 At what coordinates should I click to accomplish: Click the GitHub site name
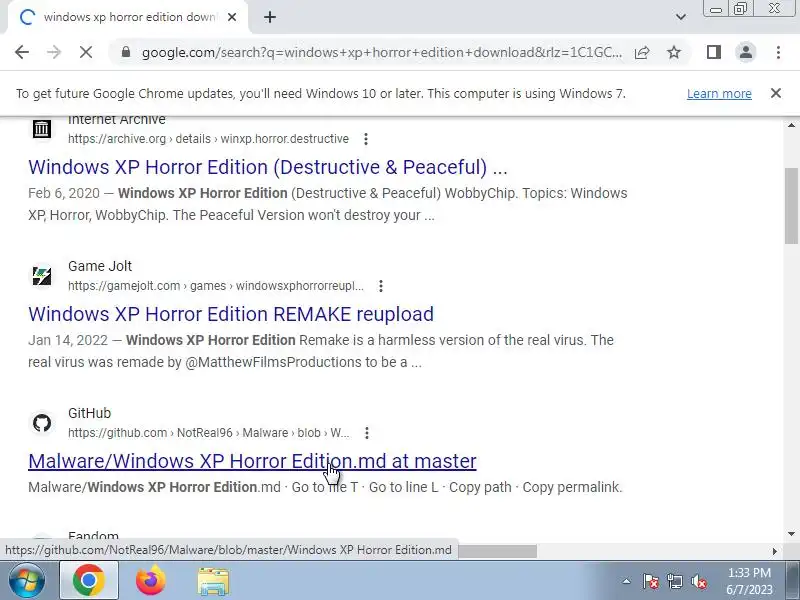89,413
